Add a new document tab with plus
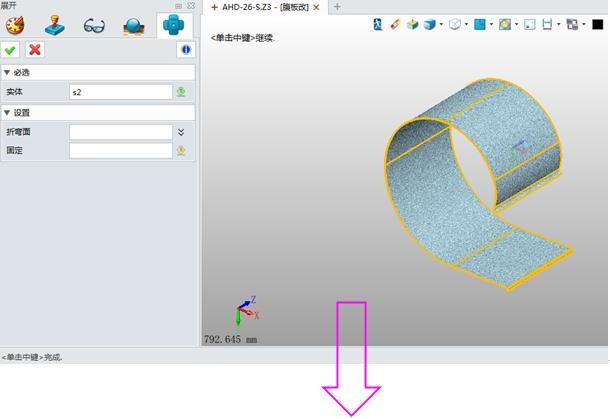Screen dimensions: 610x419 tap(337, 7)
